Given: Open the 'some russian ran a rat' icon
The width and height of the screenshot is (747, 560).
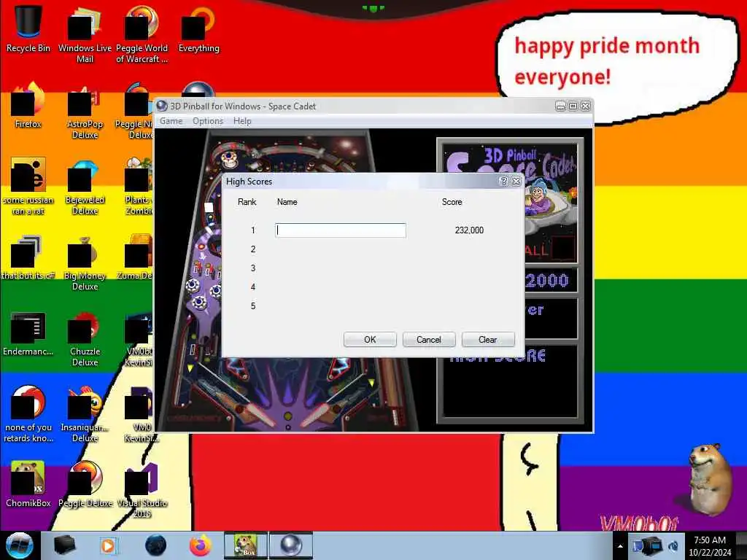Looking at the screenshot, I should [28, 187].
